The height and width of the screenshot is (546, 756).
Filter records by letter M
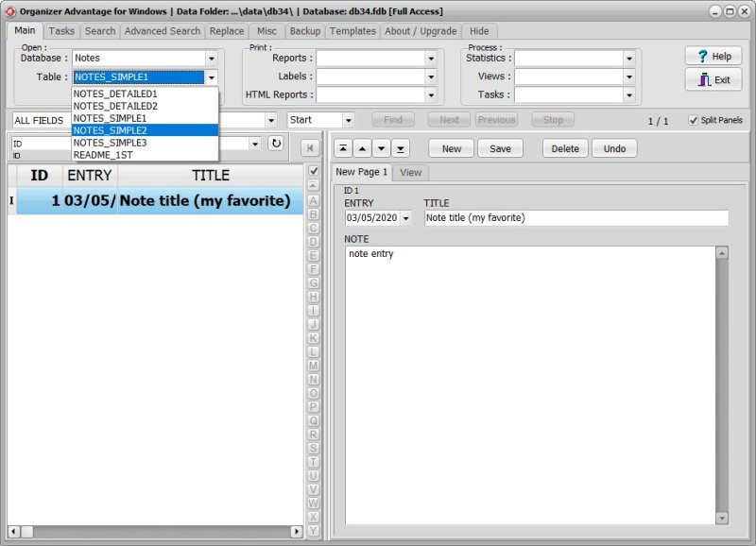coord(314,366)
